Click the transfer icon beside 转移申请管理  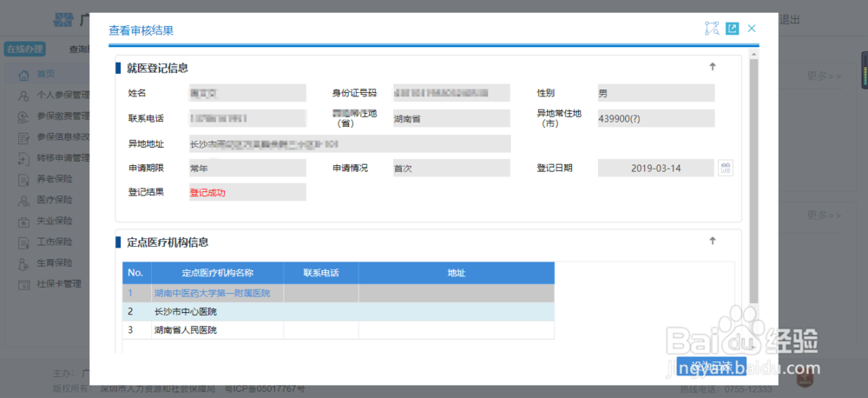point(23,158)
